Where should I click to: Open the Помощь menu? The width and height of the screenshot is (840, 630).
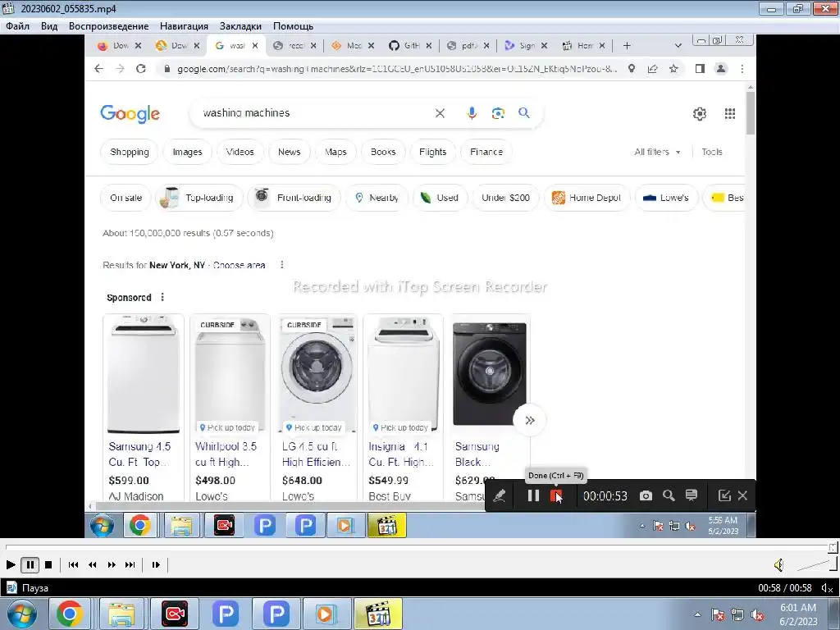293,25
